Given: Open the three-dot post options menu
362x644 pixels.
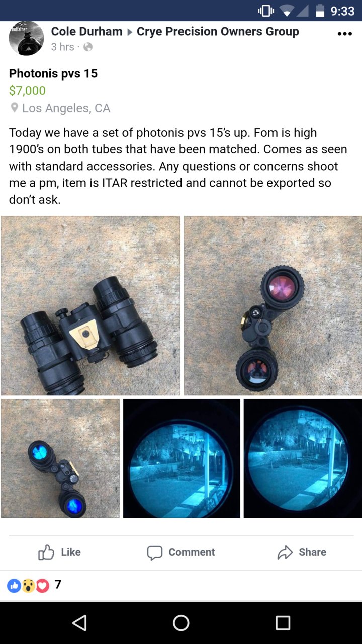Looking at the screenshot, I should point(345,34).
